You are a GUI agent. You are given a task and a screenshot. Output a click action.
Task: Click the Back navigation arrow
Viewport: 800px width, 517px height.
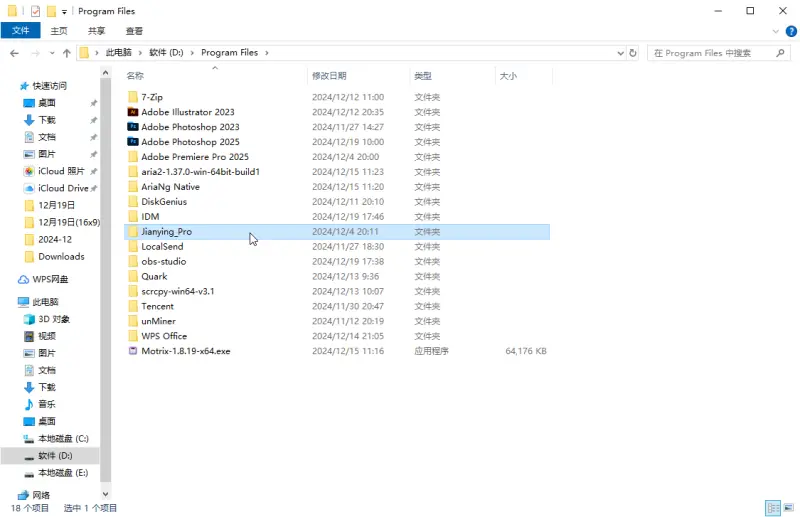[x=15, y=53]
